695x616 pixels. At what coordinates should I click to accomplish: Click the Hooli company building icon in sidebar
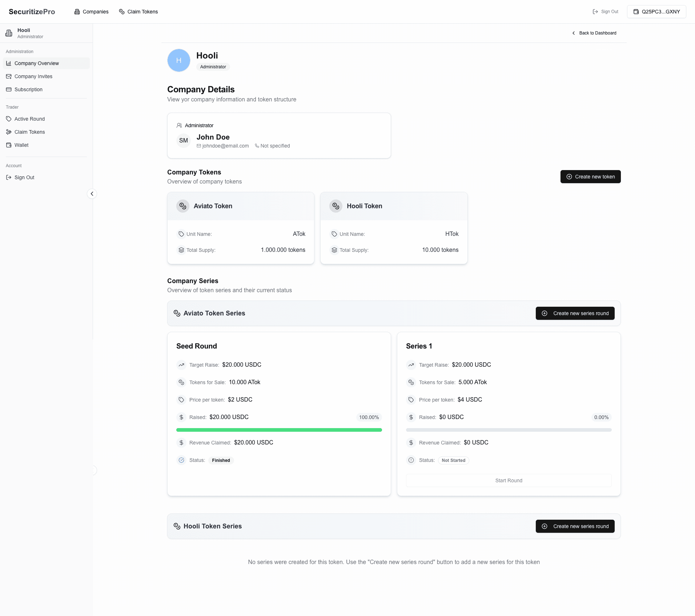(9, 33)
